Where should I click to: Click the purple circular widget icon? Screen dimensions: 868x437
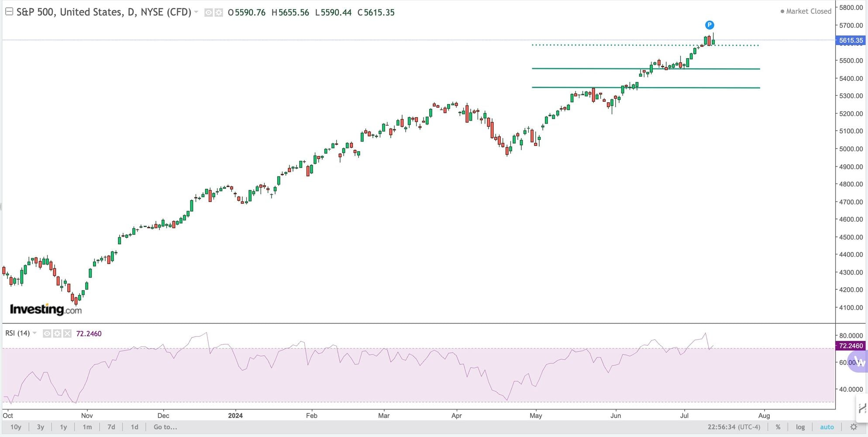858,361
